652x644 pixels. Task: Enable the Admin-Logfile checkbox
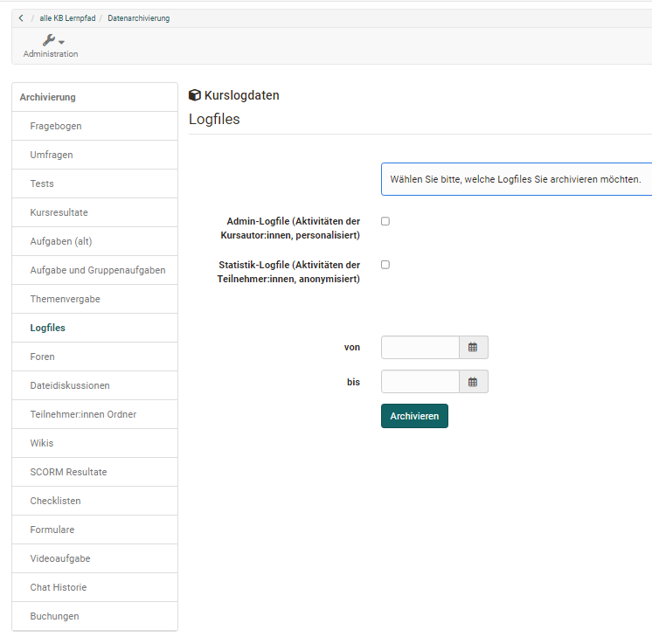point(385,222)
